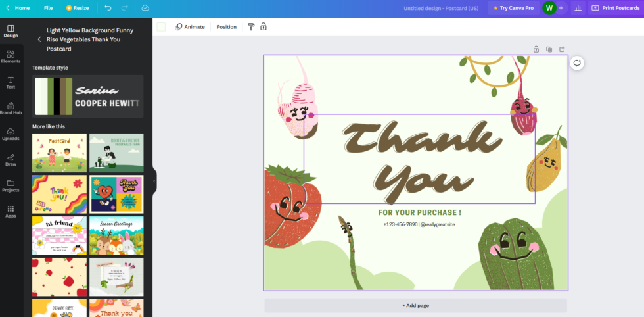
Task: Open the analytics bar chart icon
Action: pyautogui.click(x=578, y=8)
